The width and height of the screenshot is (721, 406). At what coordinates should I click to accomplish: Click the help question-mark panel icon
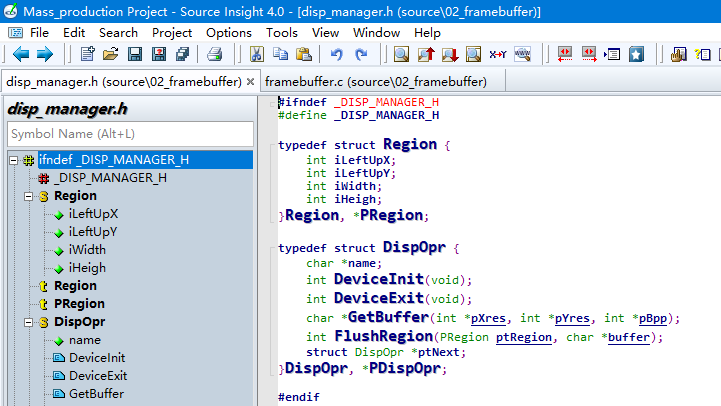pyautogui.click(x=702, y=54)
